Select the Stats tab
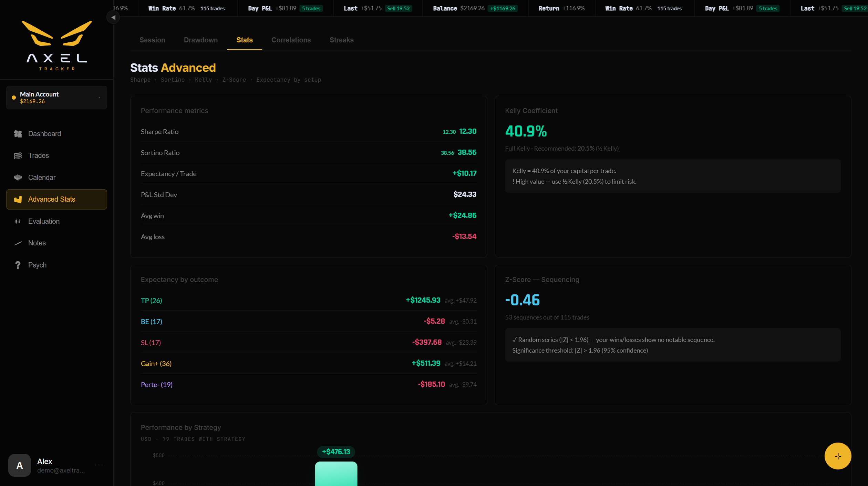Viewport: 868px width, 486px height. (x=245, y=40)
